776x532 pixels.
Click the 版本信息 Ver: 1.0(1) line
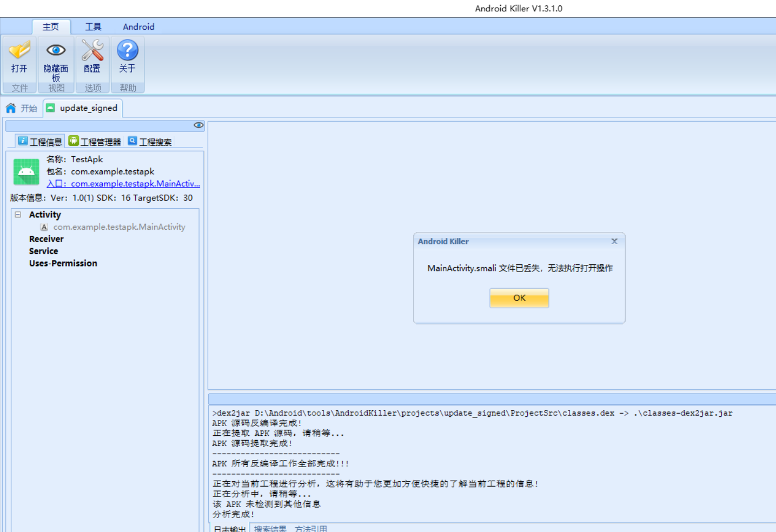[x=101, y=198]
